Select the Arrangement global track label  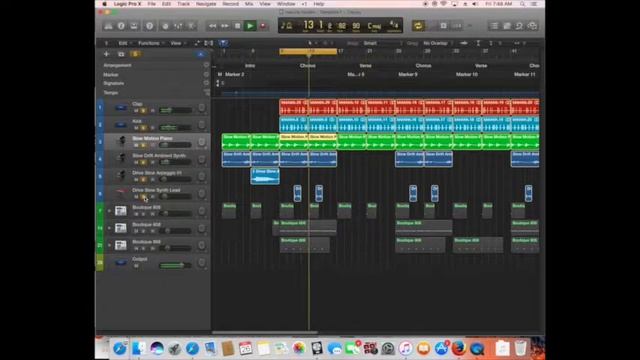(x=118, y=65)
